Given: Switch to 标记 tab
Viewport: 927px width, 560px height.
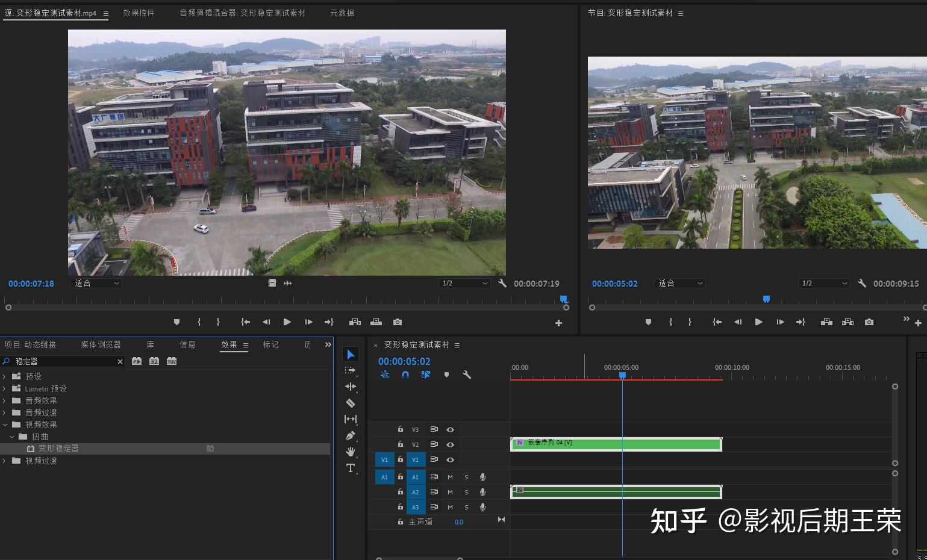Looking at the screenshot, I should (270, 344).
